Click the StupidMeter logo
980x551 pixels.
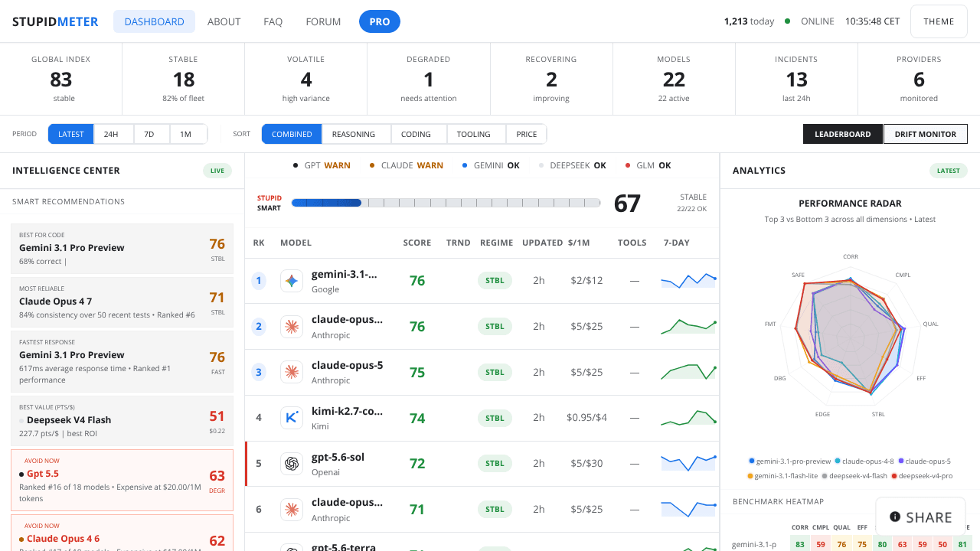55,21
